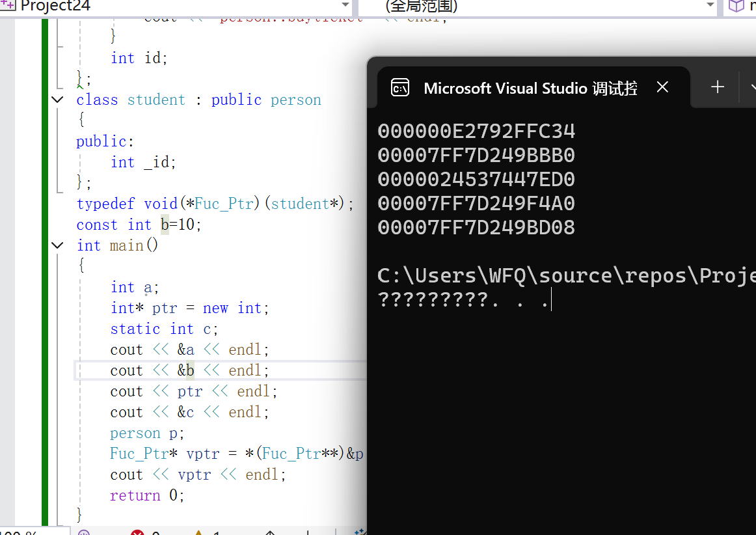The image size is (756, 535).
Task: Click the 'cout << &c << endl;' line
Action: (189, 412)
